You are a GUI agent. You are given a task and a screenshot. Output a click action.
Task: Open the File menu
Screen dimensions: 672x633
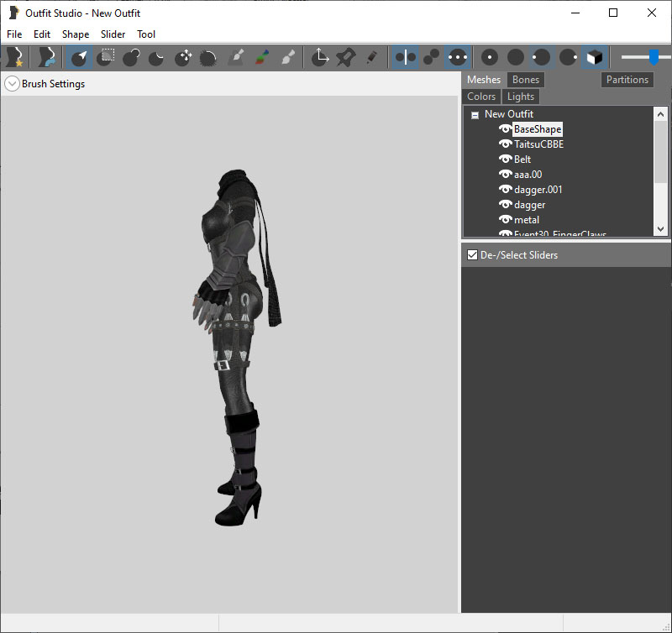[14, 34]
